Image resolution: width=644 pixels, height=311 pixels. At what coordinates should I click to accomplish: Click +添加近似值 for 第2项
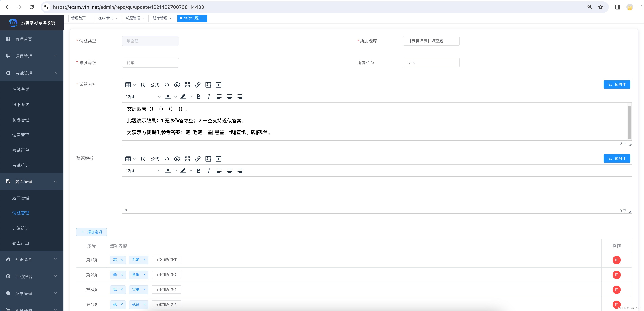tap(166, 275)
